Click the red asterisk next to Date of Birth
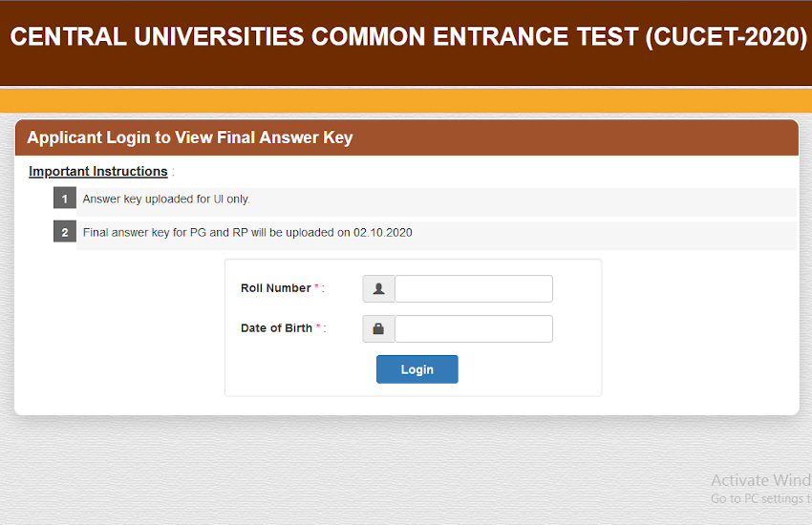 pyautogui.click(x=318, y=325)
